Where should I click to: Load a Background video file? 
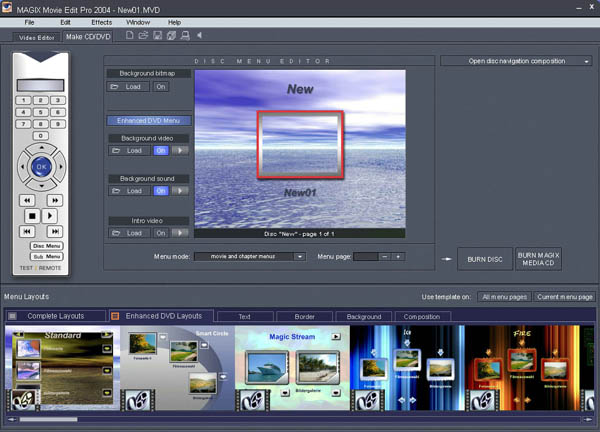click(x=128, y=150)
